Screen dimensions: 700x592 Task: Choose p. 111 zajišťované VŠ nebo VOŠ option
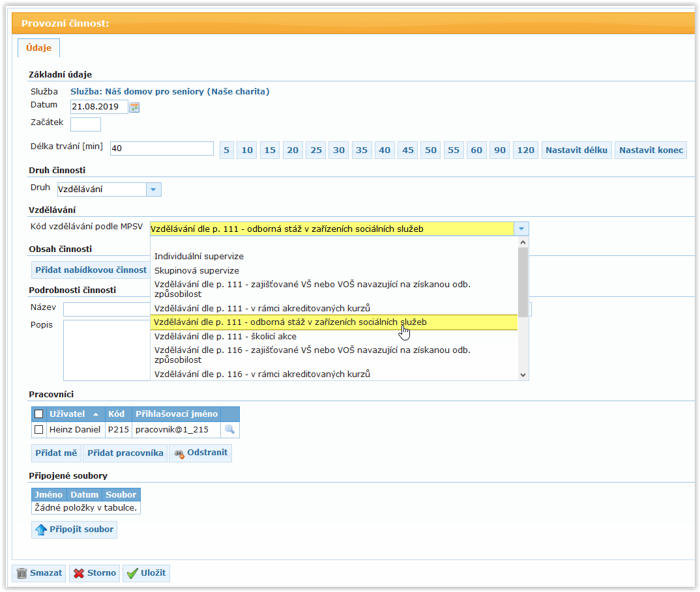coord(334,289)
